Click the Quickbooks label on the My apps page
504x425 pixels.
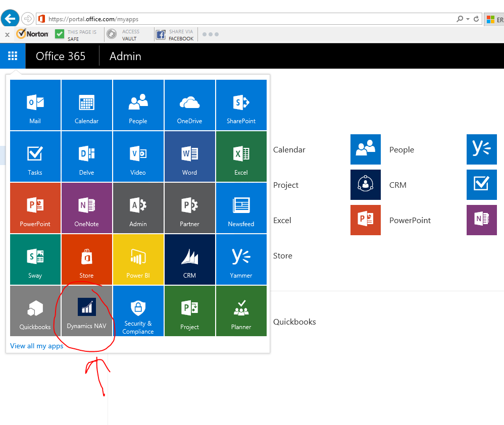[294, 322]
